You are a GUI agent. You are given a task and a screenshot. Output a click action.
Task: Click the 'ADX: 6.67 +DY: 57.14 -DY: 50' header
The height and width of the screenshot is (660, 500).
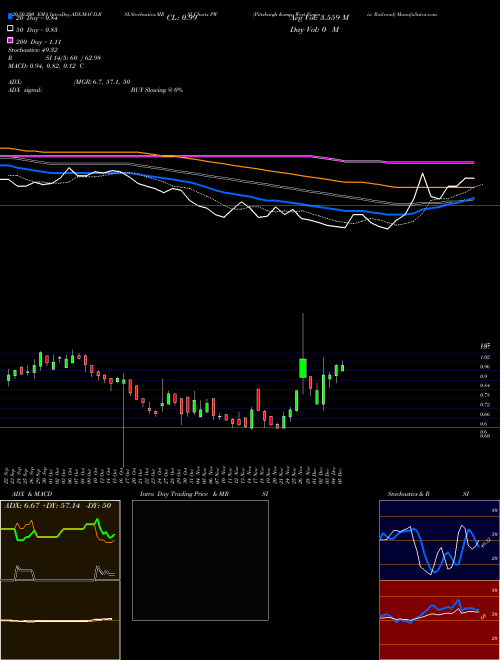tap(58, 506)
